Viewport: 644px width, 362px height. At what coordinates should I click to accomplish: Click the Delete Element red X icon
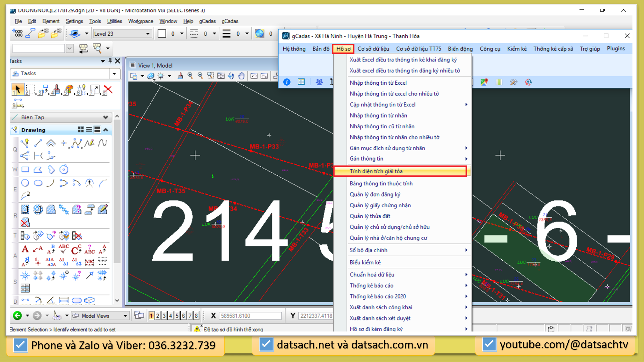coord(108,89)
